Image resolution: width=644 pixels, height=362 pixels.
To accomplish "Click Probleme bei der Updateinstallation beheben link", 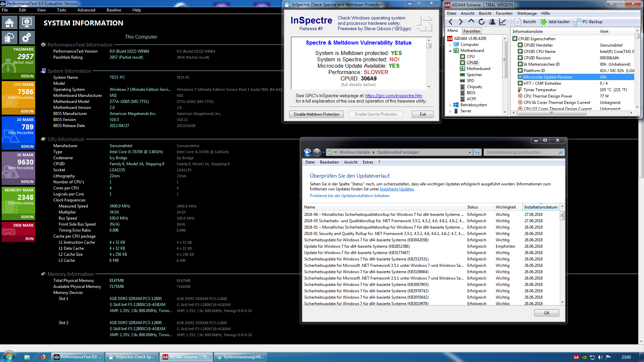I will tap(350, 196).
